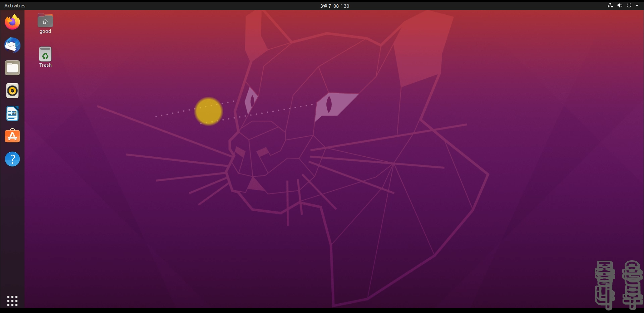Expand the system menu arrow

[637, 5]
